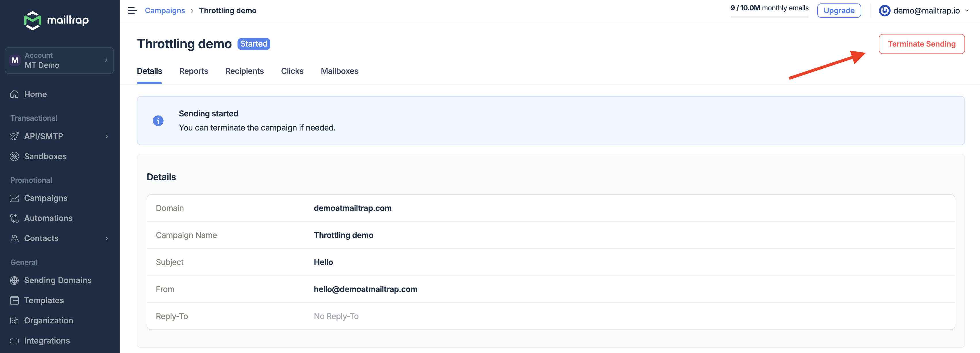Toggle the sidebar hamburger menu icon
Screen dimensions: 980x353
(132, 11)
